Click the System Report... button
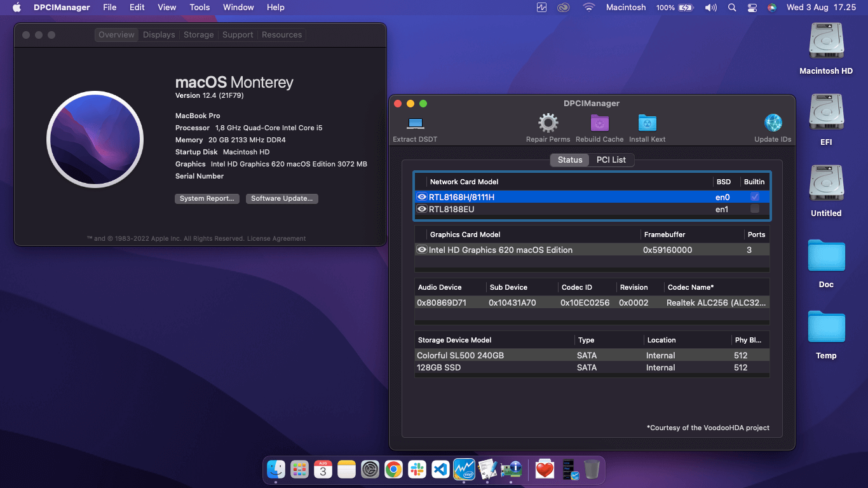The height and width of the screenshot is (488, 868). [x=207, y=198]
